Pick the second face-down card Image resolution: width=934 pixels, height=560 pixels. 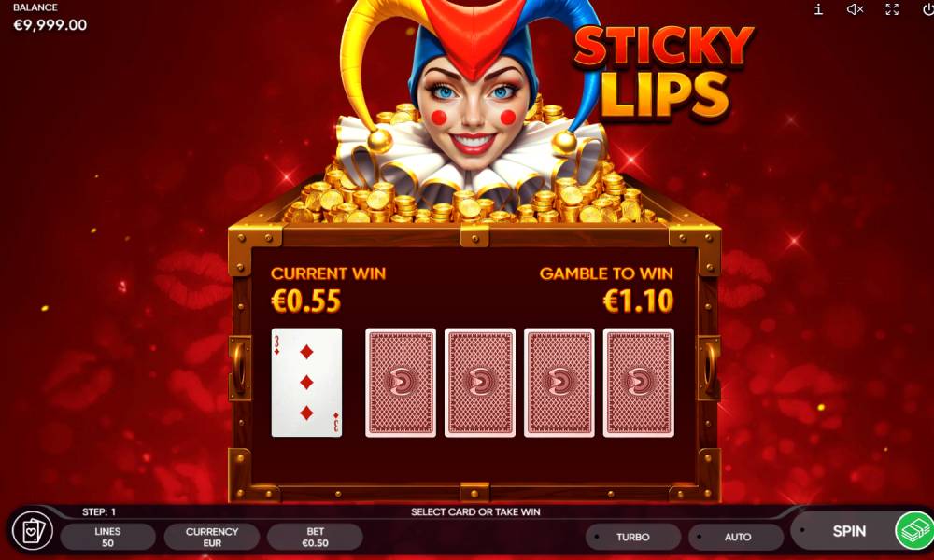click(479, 383)
